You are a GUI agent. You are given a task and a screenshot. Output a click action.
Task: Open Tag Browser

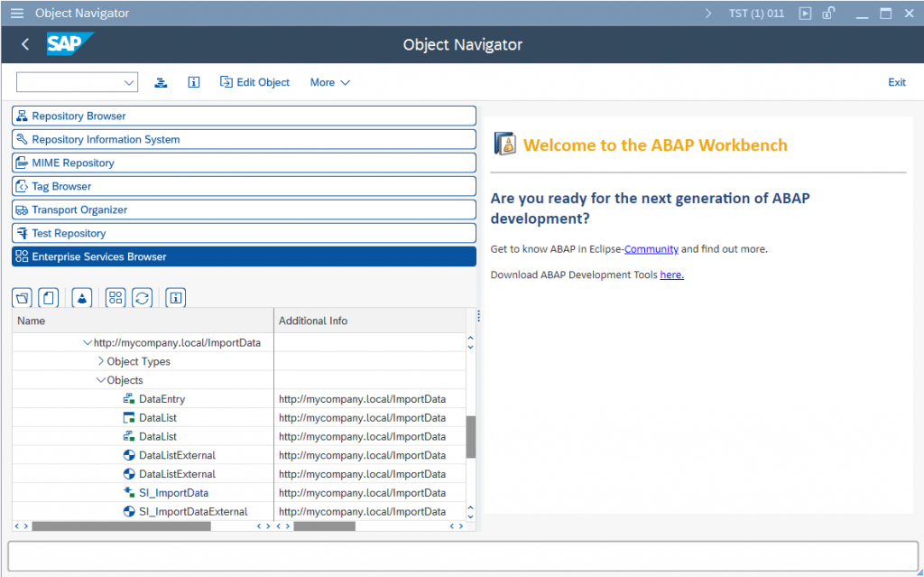coord(244,186)
